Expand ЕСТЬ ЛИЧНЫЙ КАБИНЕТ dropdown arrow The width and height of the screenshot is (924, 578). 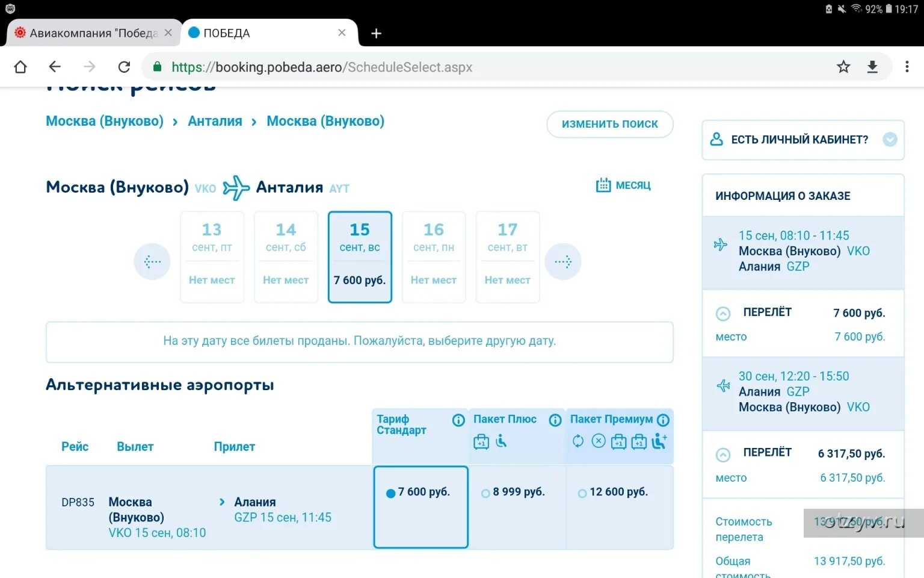890,140
